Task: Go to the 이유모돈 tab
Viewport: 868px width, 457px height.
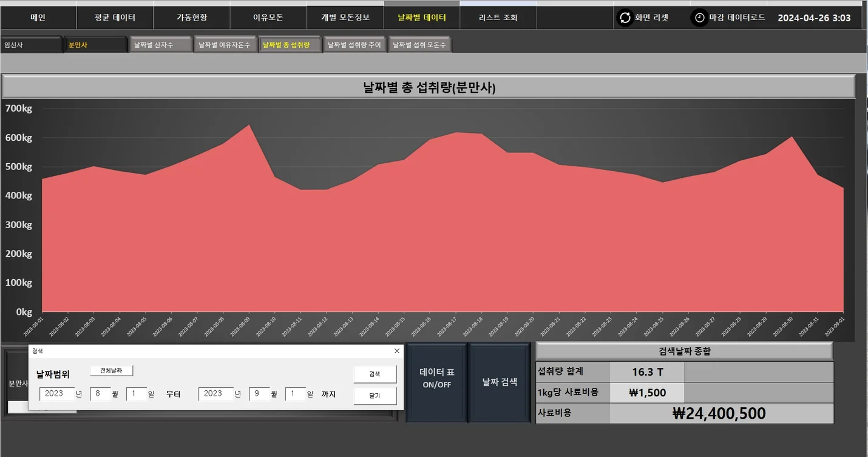Action: pyautogui.click(x=268, y=18)
